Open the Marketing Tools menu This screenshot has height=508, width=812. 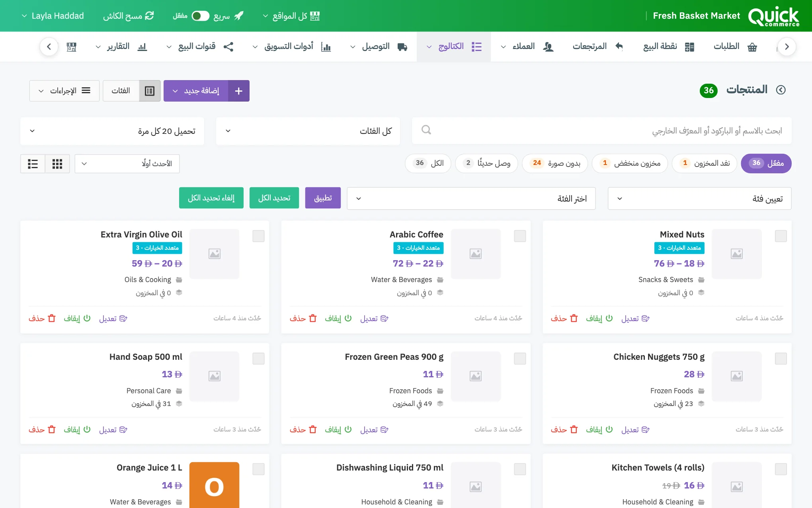point(291,47)
